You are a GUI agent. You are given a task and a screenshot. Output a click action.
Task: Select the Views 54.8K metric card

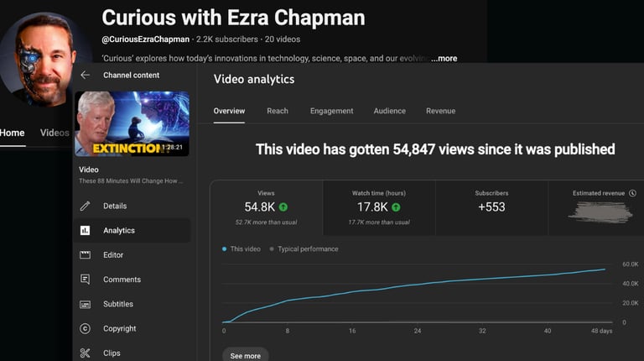click(266, 207)
